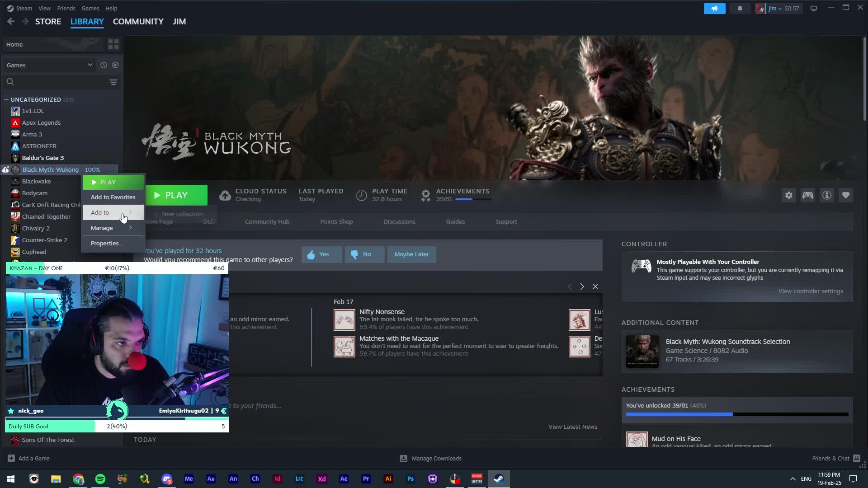This screenshot has height=488, width=868.
Task: Go forward with the right arrow
Action: [25, 21]
